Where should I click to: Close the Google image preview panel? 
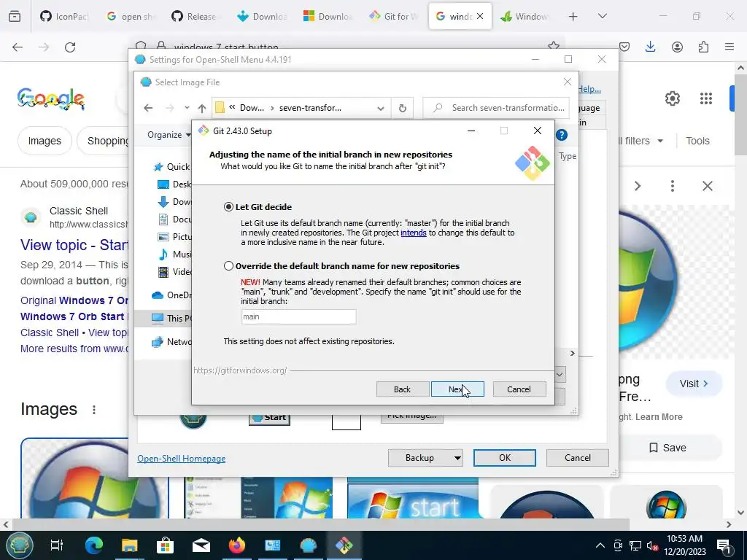point(708,186)
